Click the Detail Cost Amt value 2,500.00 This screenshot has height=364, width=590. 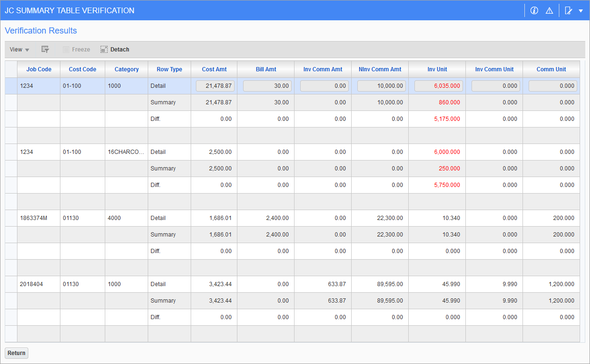coord(220,152)
